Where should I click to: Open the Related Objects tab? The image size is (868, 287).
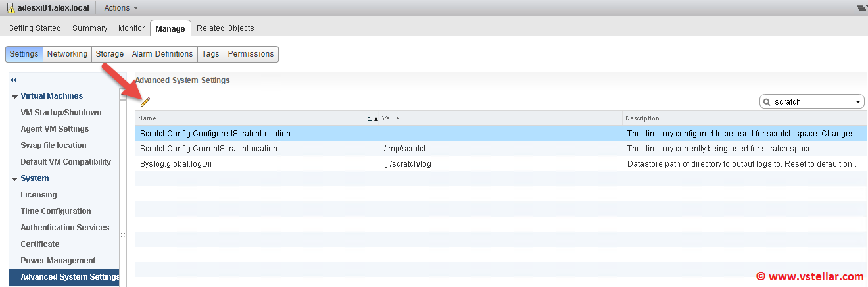[225, 28]
